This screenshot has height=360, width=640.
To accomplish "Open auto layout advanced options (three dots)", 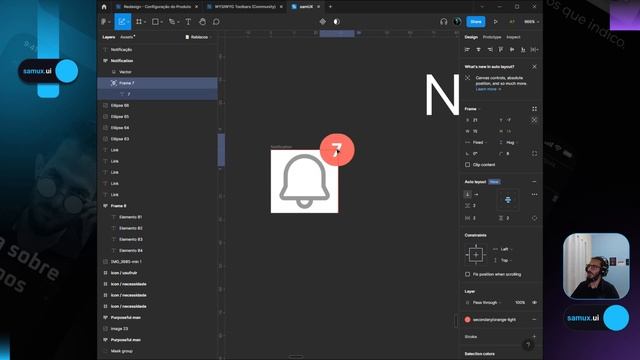I will (x=534, y=195).
